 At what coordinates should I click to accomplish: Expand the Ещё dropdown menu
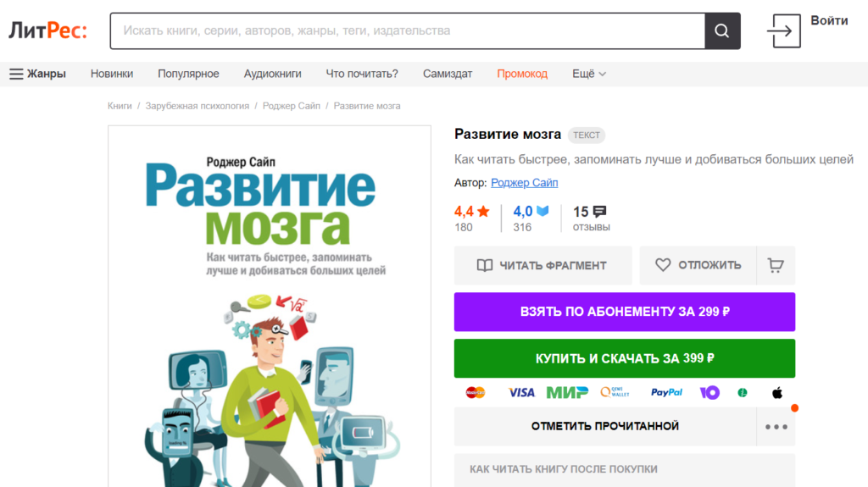[589, 75]
